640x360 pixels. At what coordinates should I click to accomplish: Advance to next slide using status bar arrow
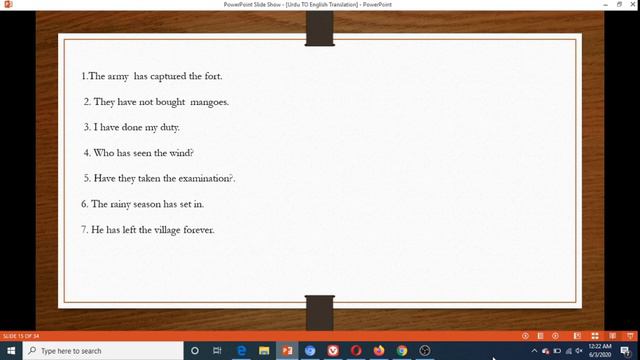tap(556, 336)
